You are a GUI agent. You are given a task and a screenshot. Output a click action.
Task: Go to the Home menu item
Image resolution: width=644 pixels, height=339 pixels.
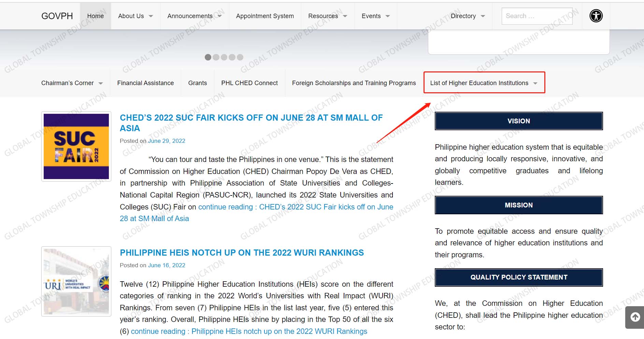pos(95,16)
